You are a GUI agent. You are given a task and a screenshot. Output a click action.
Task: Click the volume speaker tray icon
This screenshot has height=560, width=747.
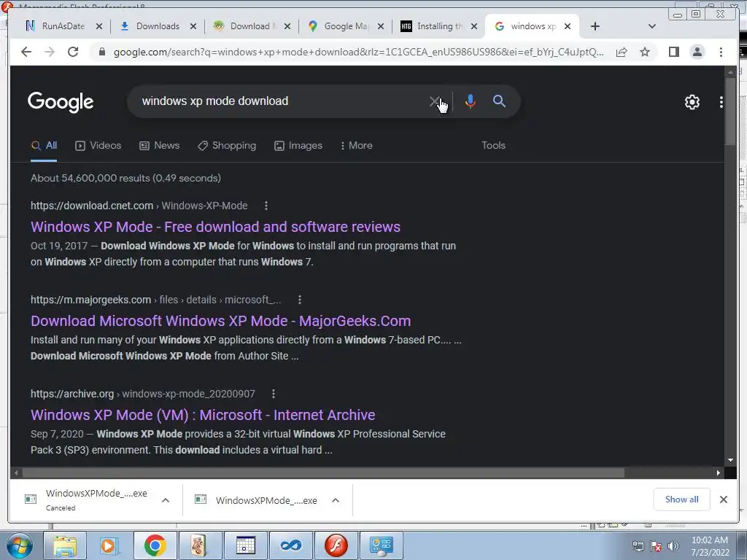(x=673, y=546)
